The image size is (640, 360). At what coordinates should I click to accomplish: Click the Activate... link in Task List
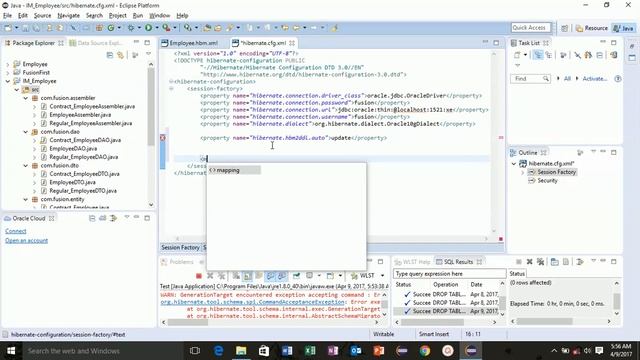595,79
